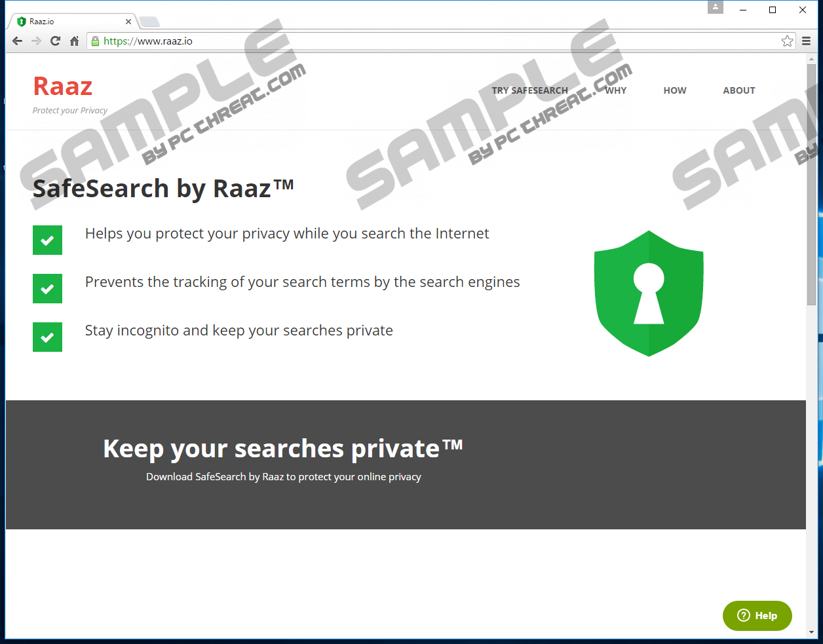This screenshot has height=644, width=823.
Task: Click the green shield keyhole logo
Action: point(649,294)
